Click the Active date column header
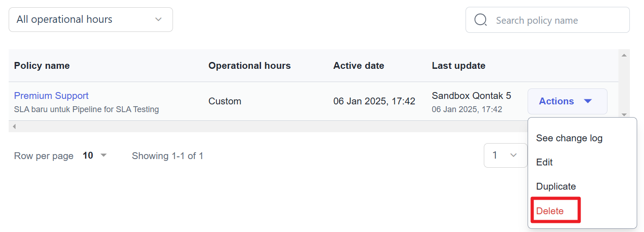This screenshot has height=232, width=644. click(x=358, y=66)
